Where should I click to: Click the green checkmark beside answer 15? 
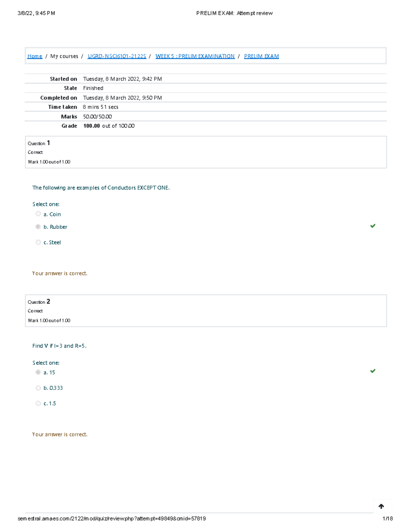(373, 371)
